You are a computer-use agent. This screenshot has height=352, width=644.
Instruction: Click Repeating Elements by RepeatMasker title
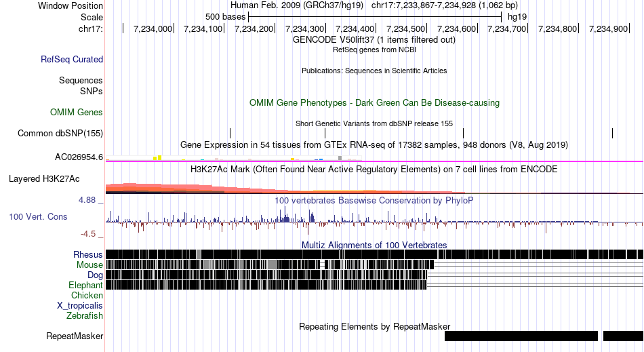pyautogui.click(x=374, y=326)
